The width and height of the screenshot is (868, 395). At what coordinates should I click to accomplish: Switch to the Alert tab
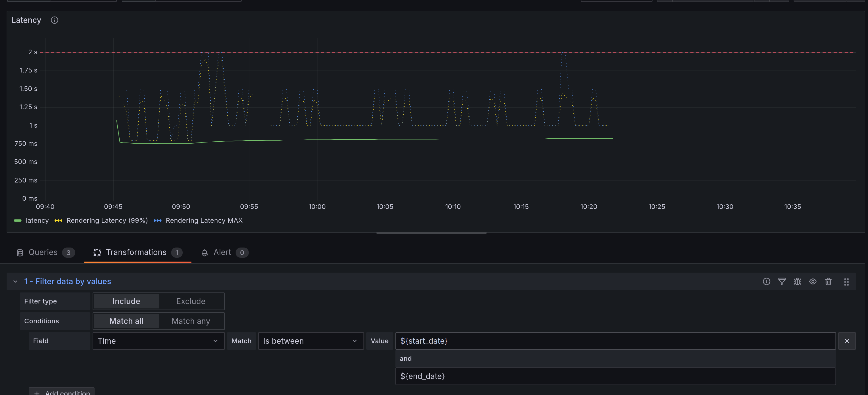[x=222, y=252]
